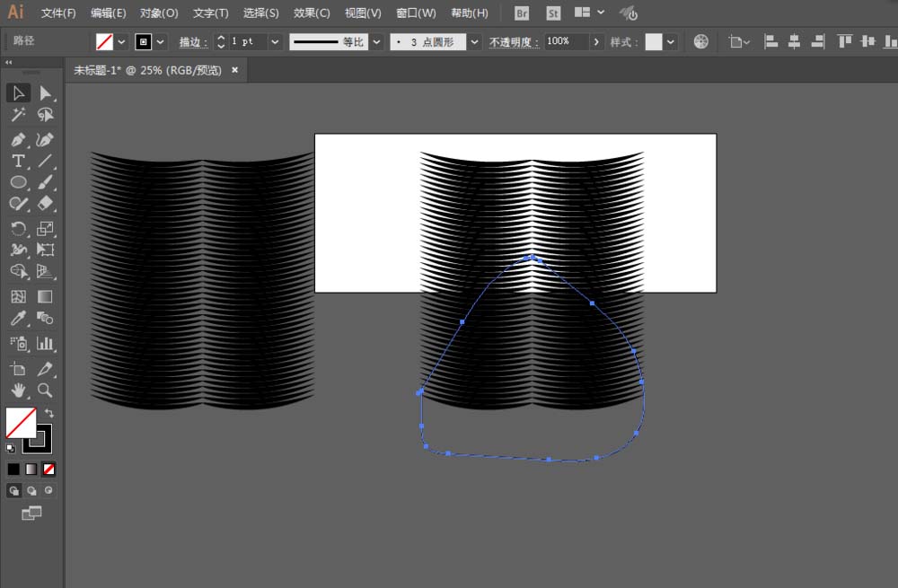Choose the Type tool
The image size is (898, 588).
[x=18, y=160]
